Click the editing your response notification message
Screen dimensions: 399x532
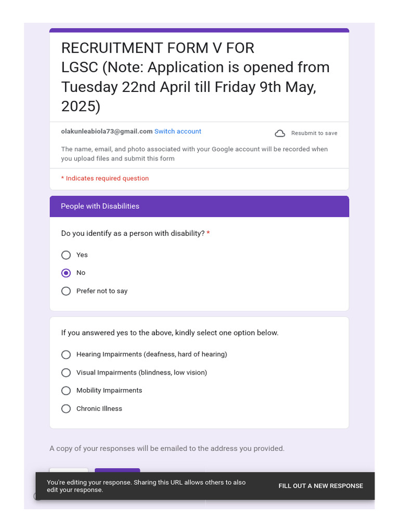(x=146, y=486)
